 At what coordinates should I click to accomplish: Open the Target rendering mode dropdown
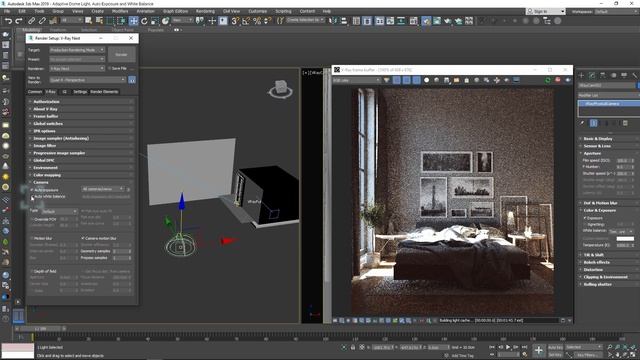(77, 50)
